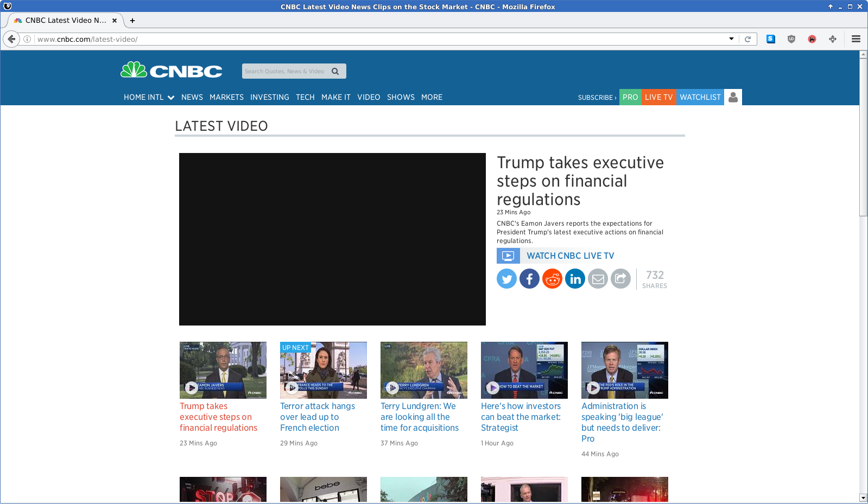Click the crosshair extension icon
Image resolution: width=868 pixels, height=504 pixels.
point(832,39)
